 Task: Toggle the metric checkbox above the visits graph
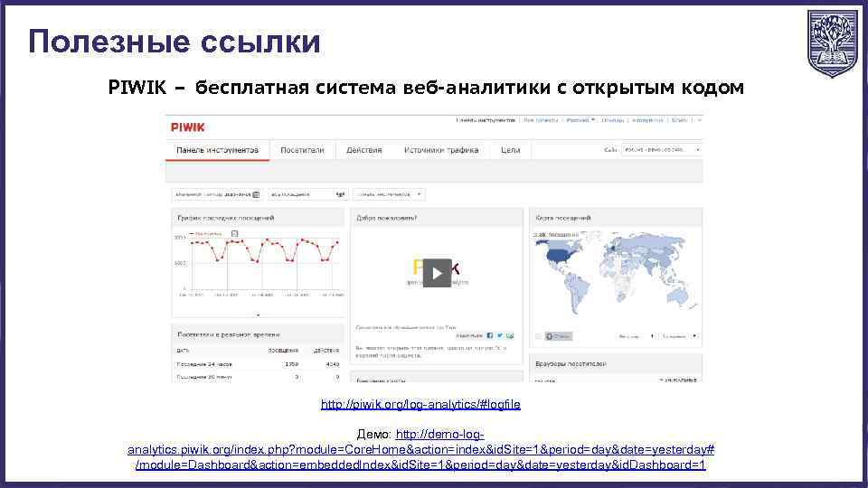point(235,234)
